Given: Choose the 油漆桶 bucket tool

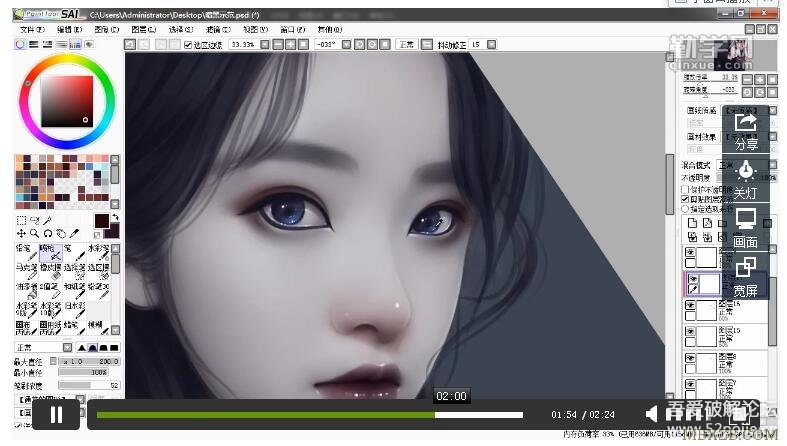Looking at the screenshot, I should 26,291.
